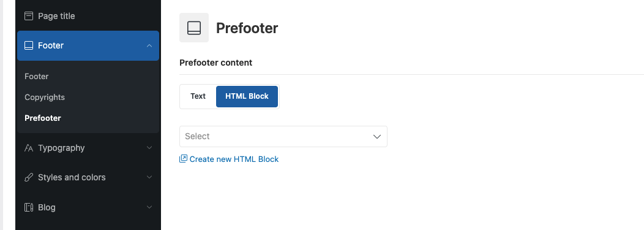
Task: Expand the Blog section chevron
Action: click(149, 207)
